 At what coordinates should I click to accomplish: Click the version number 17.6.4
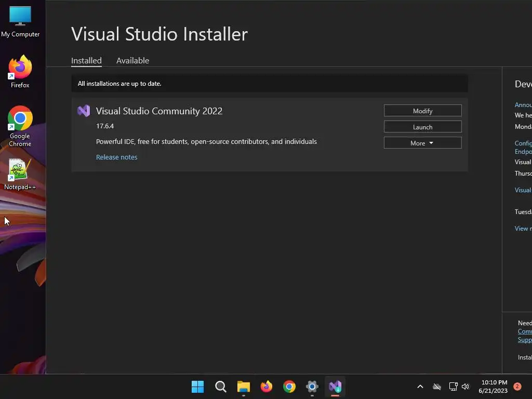pyautogui.click(x=105, y=126)
